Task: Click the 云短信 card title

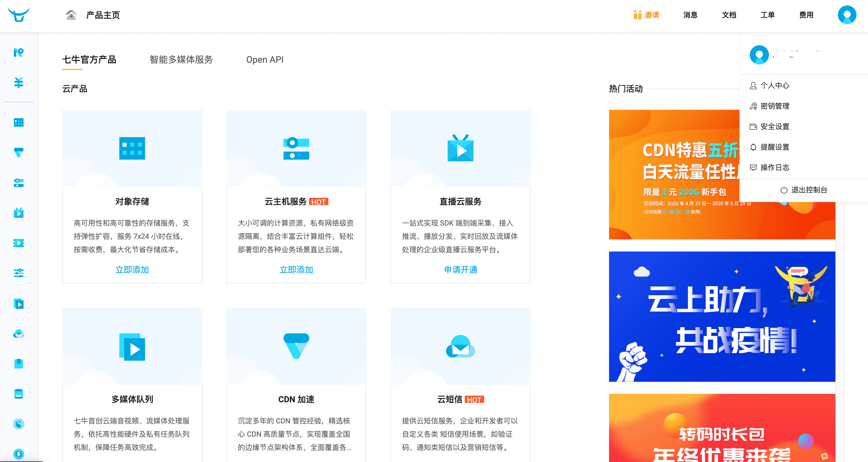Action: point(449,399)
